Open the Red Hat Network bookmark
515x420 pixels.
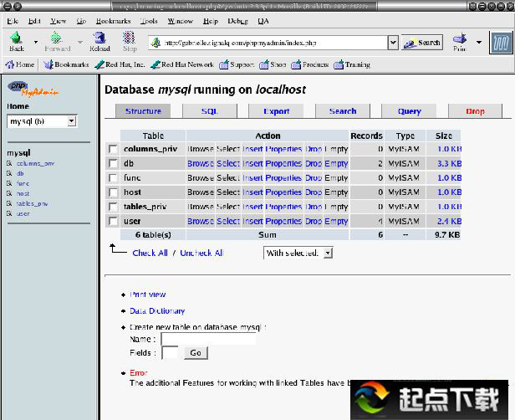pos(182,64)
